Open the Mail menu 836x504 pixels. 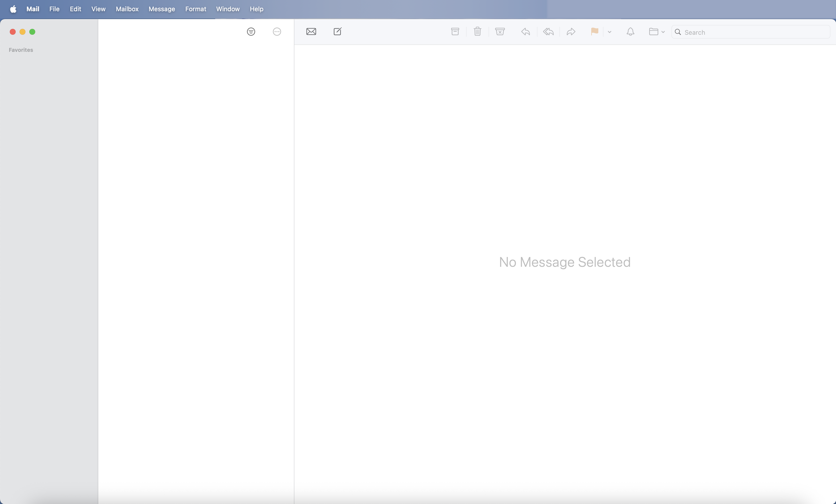[x=33, y=9]
